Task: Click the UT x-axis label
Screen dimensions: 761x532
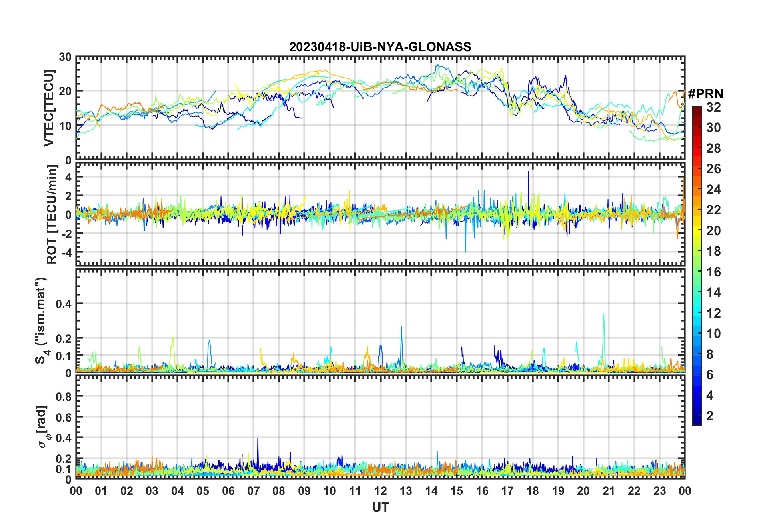Action: point(380,508)
